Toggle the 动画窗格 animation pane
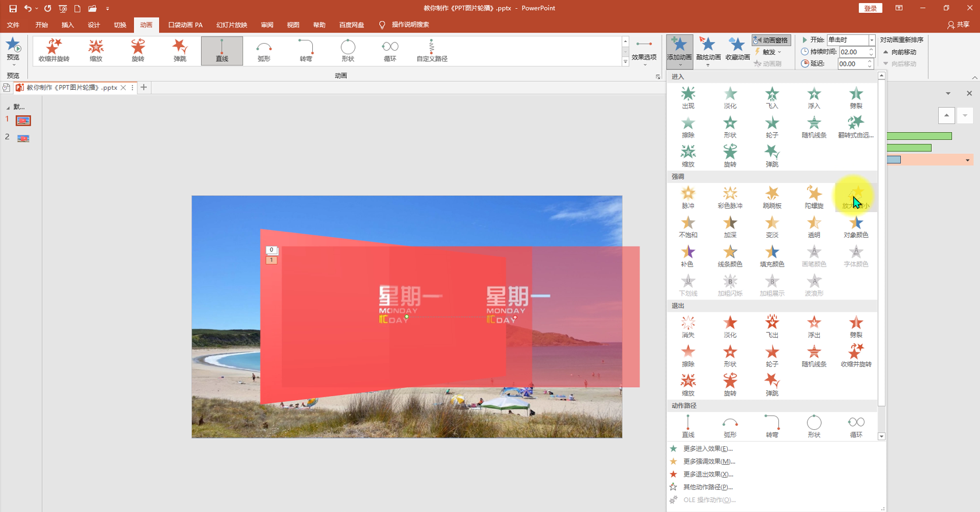Screen dimensions: 980x512 771,40
